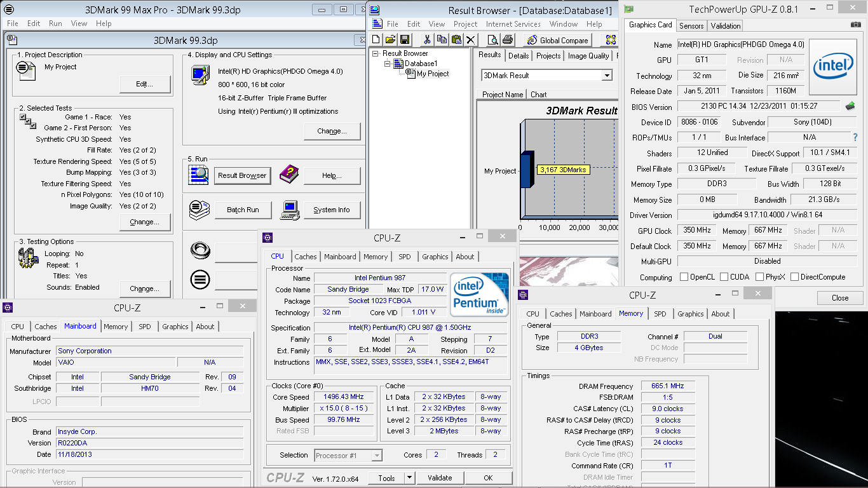Click the blue My Project bar in the chart
This screenshot has width=868, height=488.
(x=527, y=170)
